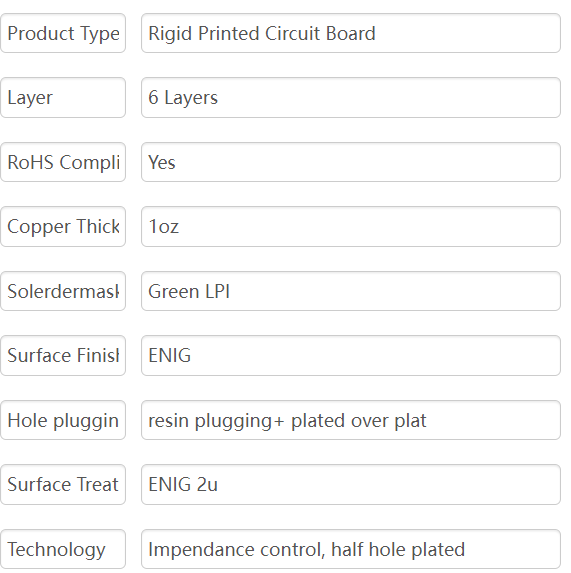Screen dimensions: 571x573
Task: Click the Product Type label field
Action: click(63, 33)
